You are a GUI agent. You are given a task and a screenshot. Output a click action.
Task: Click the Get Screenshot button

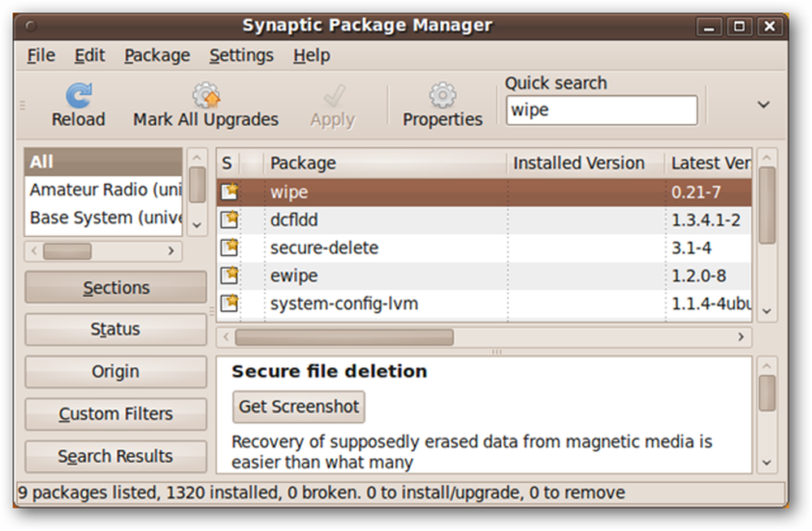(x=299, y=408)
